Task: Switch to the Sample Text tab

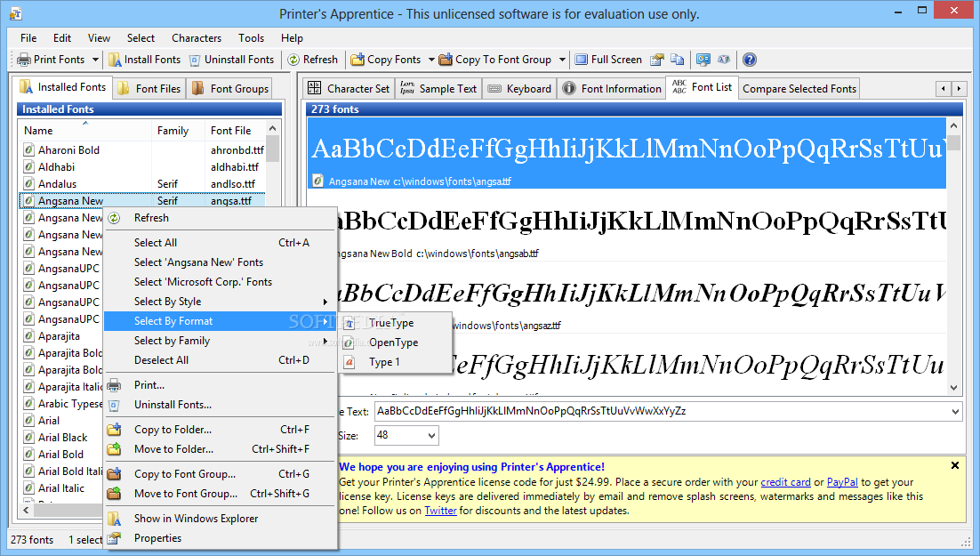Action: click(438, 89)
